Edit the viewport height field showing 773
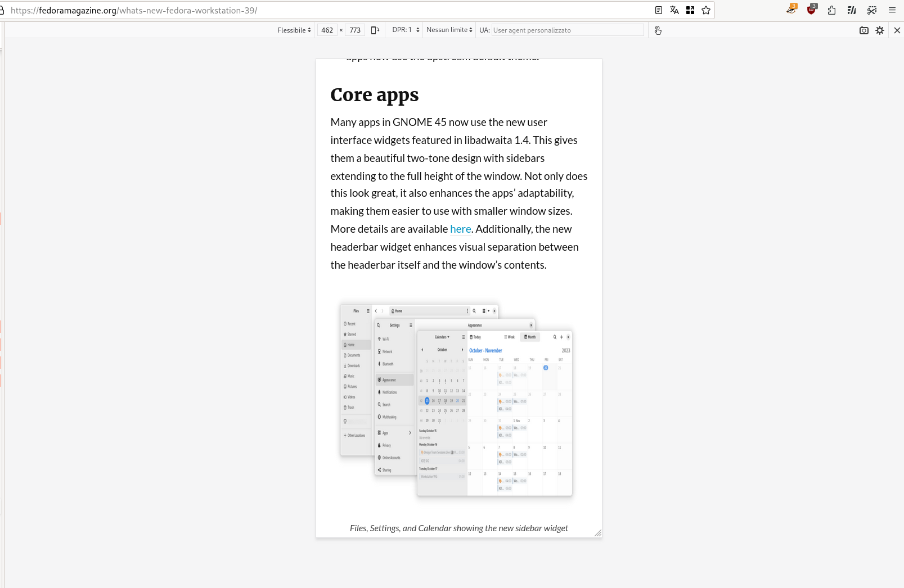Image resolution: width=904 pixels, height=588 pixels. 355,30
